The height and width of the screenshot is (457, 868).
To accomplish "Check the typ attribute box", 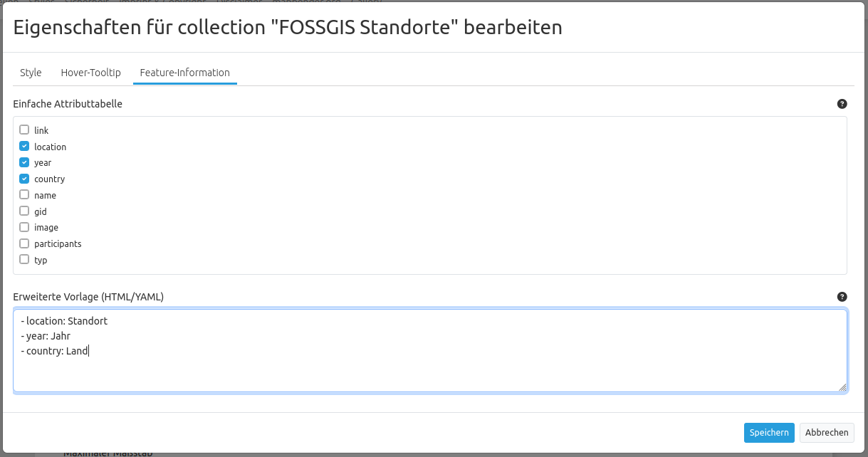I will click(x=24, y=259).
